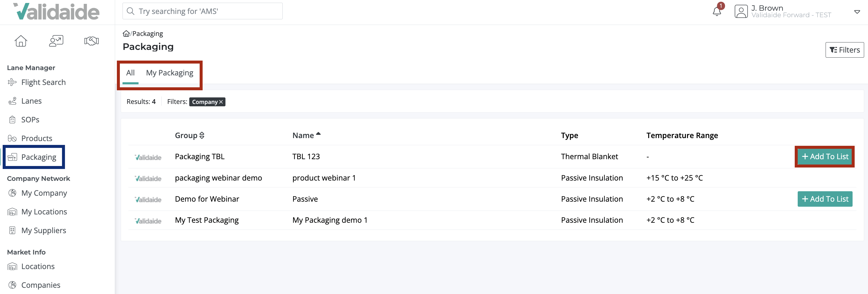Go to Flight Search
The height and width of the screenshot is (294, 868).
point(43,82)
